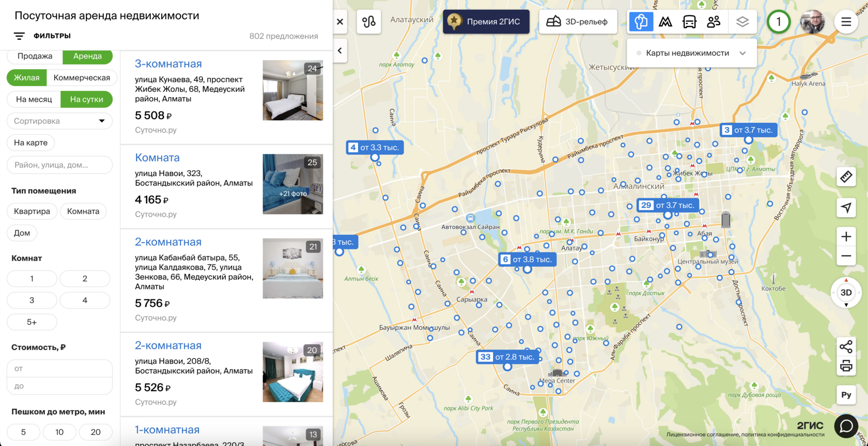Switch to the Продажа option
The width and height of the screenshot is (868, 446).
[x=35, y=56]
